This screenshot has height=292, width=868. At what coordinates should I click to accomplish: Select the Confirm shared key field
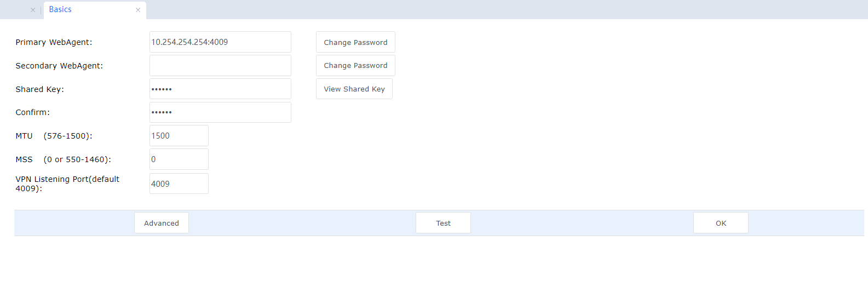coord(220,112)
